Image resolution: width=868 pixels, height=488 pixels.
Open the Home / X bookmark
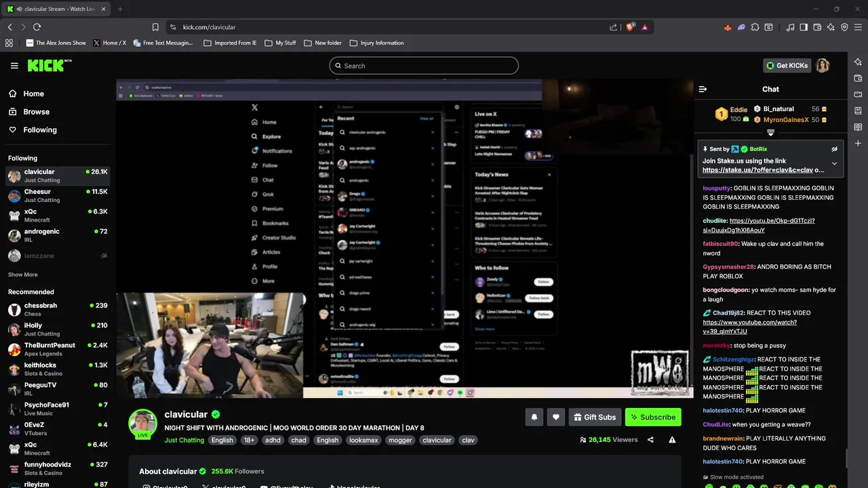[109, 43]
